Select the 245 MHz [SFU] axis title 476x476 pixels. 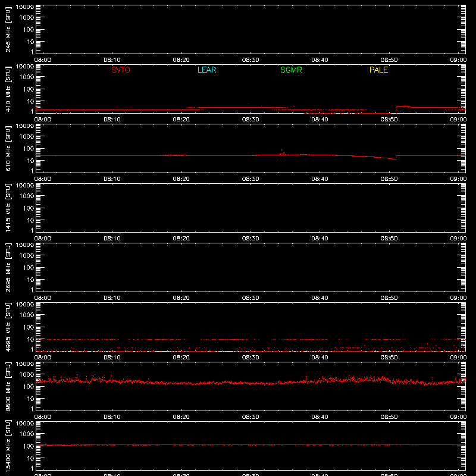pos(8,29)
